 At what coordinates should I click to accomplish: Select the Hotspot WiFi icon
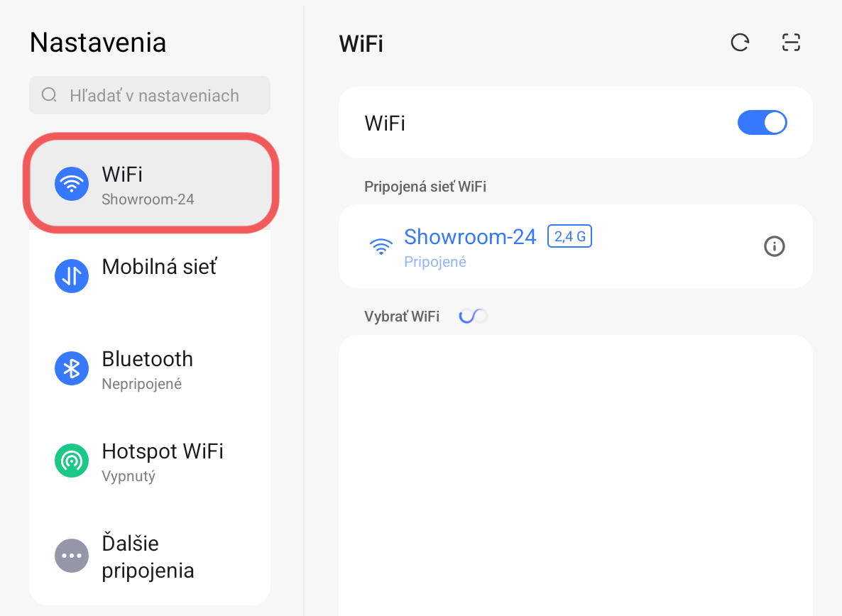(71, 461)
